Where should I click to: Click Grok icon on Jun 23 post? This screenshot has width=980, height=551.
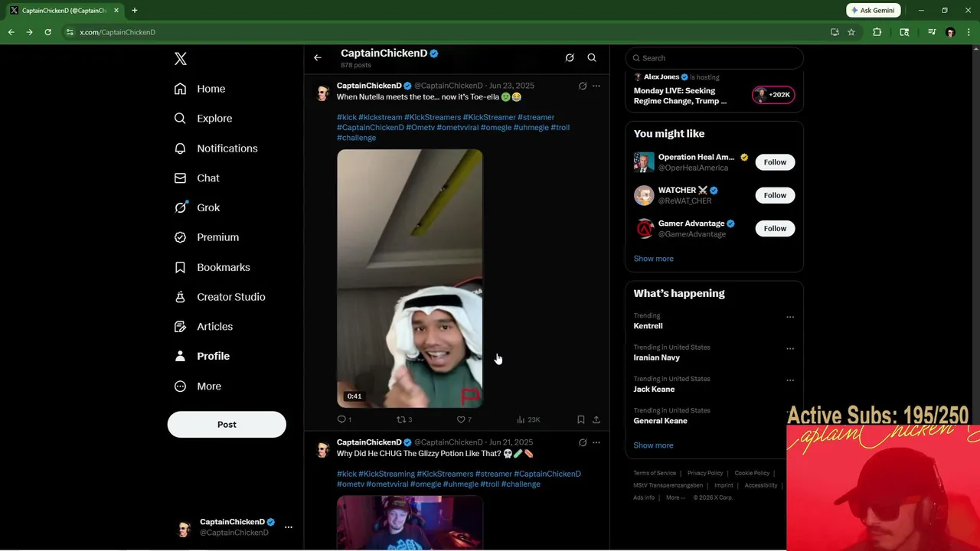(583, 86)
